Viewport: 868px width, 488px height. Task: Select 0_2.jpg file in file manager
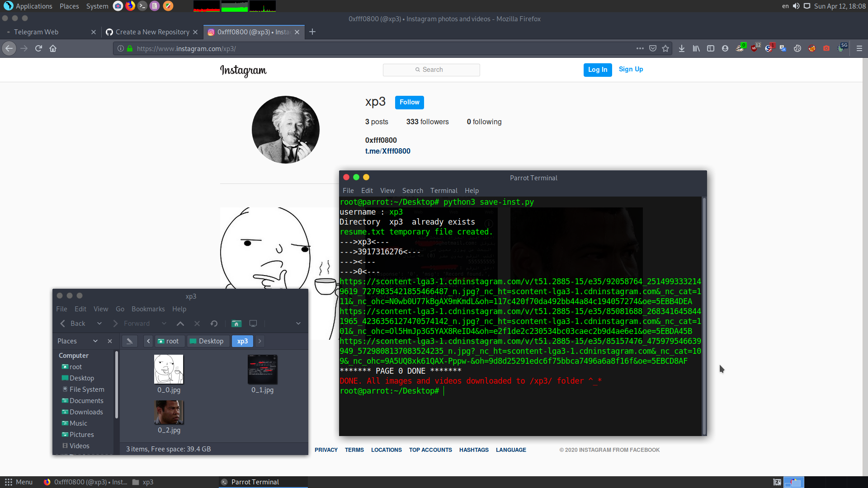(x=169, y=417)
